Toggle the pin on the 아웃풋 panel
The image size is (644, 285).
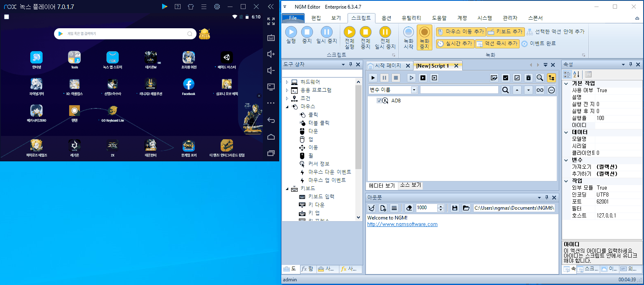pos(547,197)
